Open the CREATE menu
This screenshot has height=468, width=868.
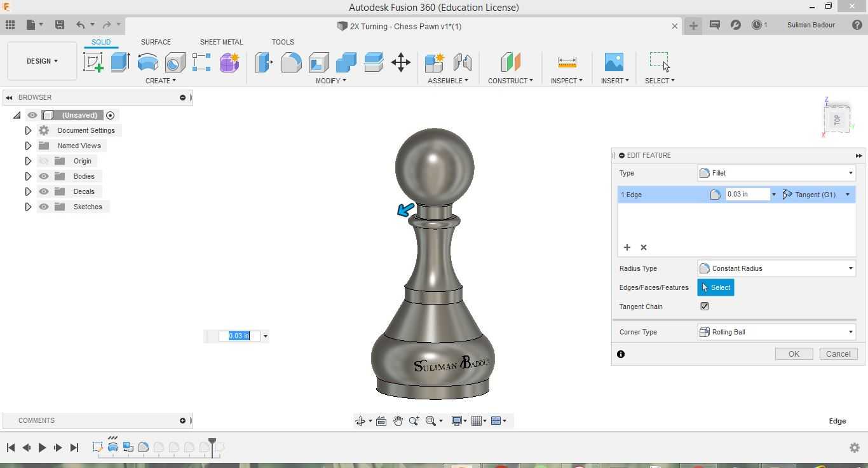[160, 81]
